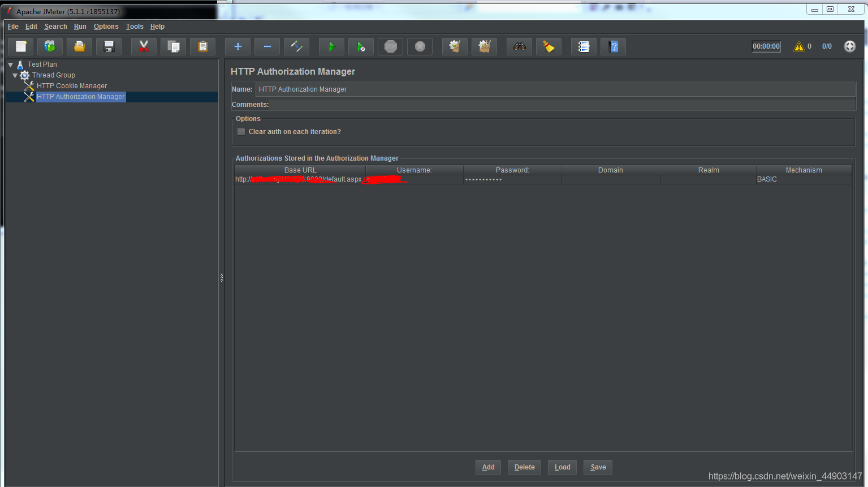Open the Help menu
This screenshot has width=868, height=487.
tap(157, 27)
